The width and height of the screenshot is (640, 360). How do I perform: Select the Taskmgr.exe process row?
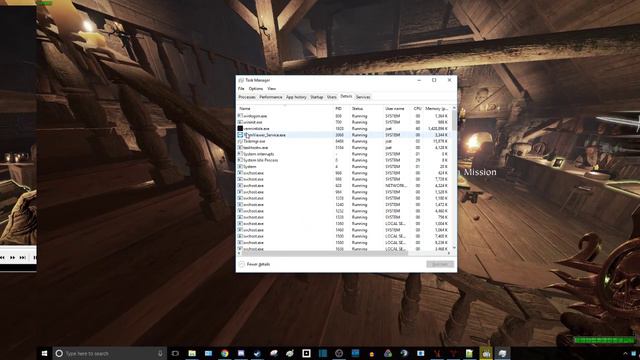click(344, 141)
